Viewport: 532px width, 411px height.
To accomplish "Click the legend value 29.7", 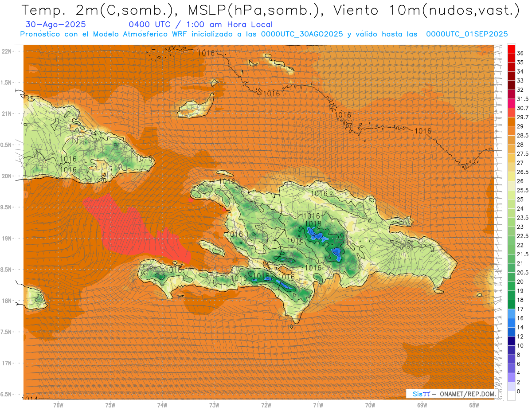I will [523, 117].
